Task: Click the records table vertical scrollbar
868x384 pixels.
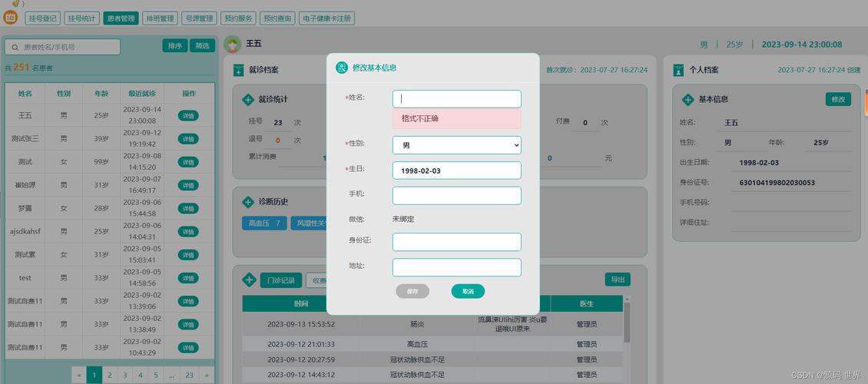Action: coord(627,321)
